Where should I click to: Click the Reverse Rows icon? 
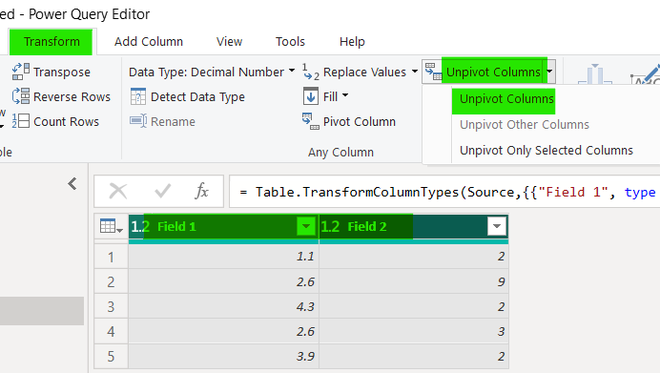(21, 96)
